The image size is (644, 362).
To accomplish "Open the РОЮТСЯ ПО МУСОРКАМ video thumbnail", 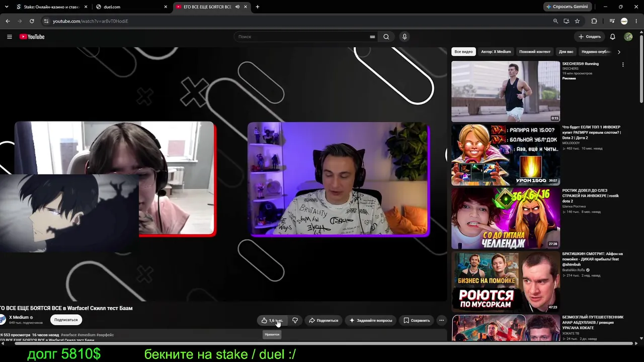I will [x=506, y=282].
